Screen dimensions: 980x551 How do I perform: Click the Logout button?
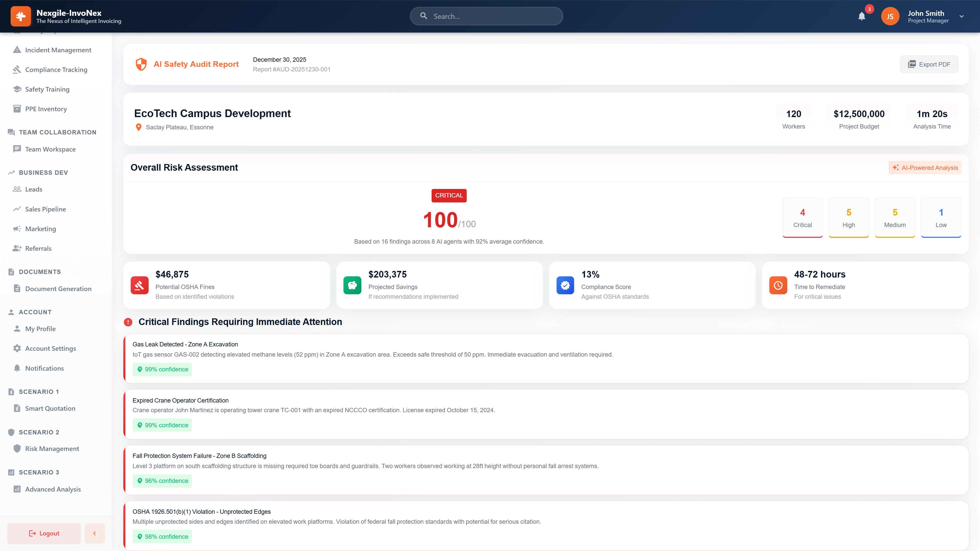[x=44, y=533]
